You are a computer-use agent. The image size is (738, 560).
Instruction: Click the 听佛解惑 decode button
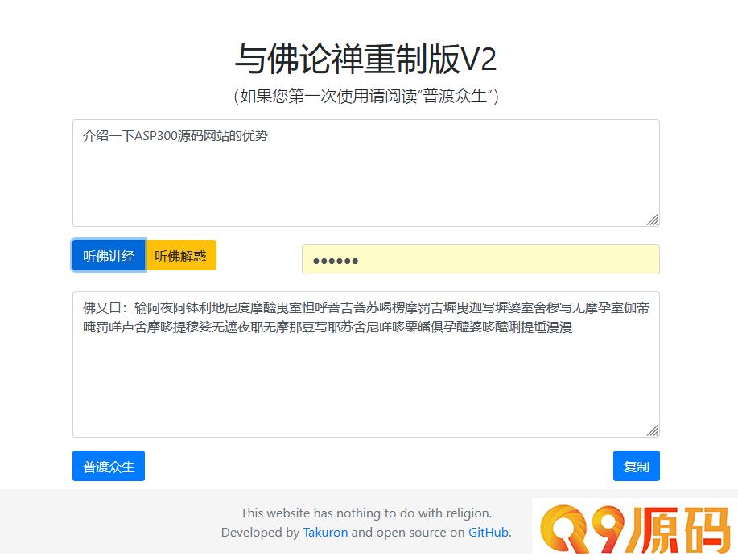pyautogui.click(x=181, y=256)
